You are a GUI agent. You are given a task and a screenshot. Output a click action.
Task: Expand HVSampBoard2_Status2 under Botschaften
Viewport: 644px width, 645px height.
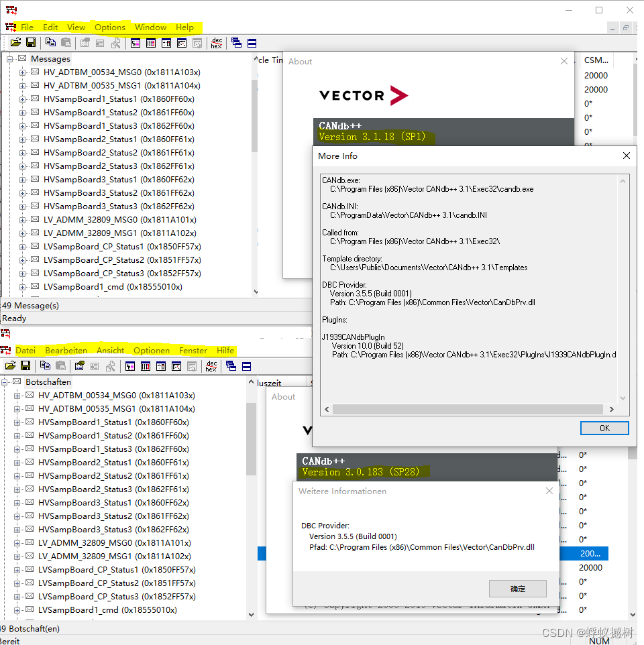pyautogui.click(x=17, y=476)
